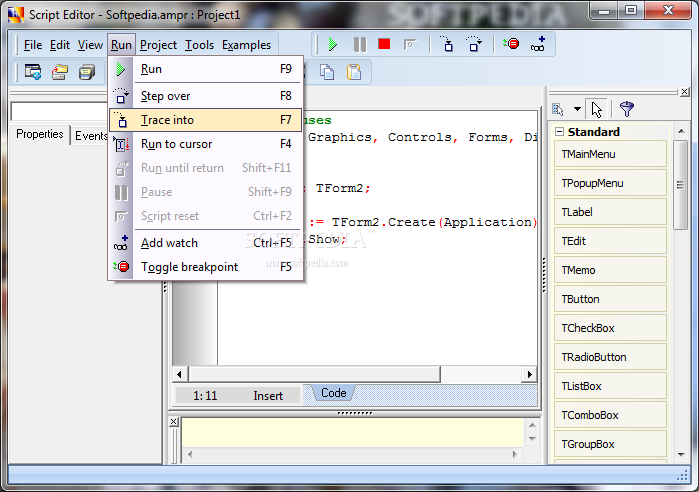
Task: Pick the TGroupBox component
Action: 610,444
